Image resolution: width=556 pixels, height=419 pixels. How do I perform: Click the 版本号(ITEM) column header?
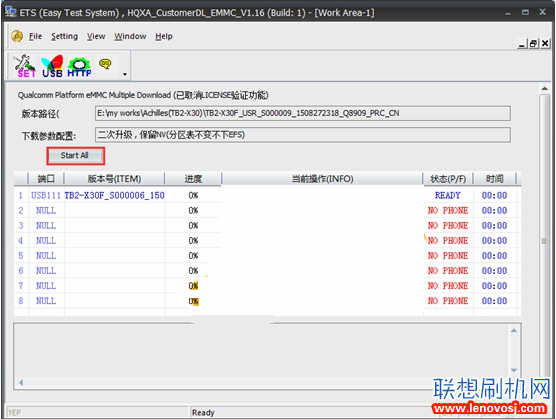tap(114, 179)
